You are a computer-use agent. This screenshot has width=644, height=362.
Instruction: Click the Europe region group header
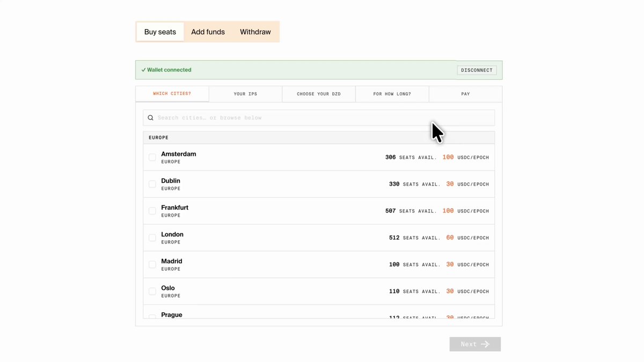pos(319,138)
